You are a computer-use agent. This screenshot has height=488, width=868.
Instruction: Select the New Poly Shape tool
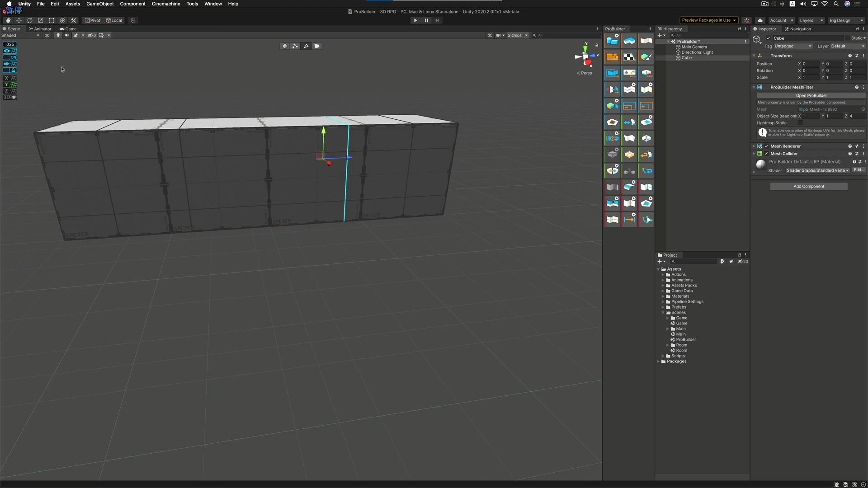coord(629,41)
